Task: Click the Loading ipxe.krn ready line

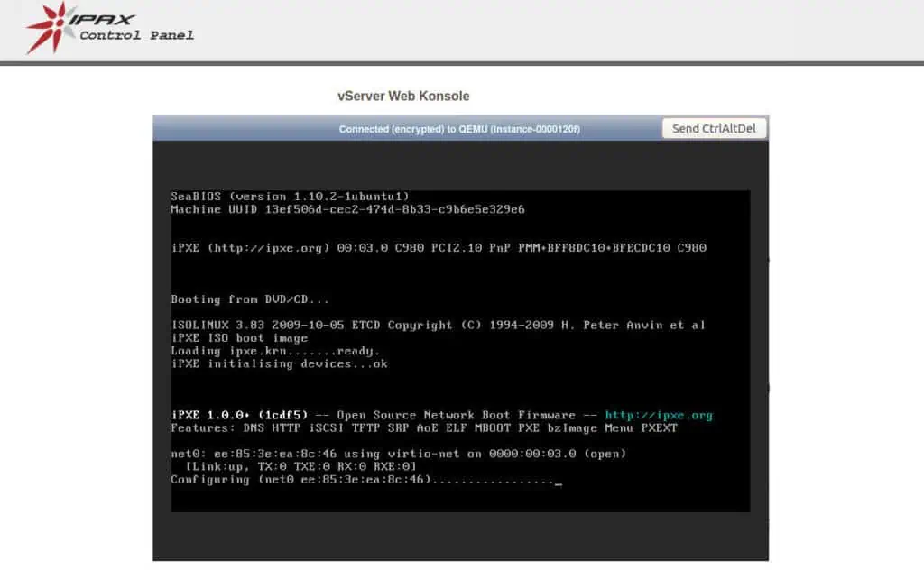Action: click(275, 351)
